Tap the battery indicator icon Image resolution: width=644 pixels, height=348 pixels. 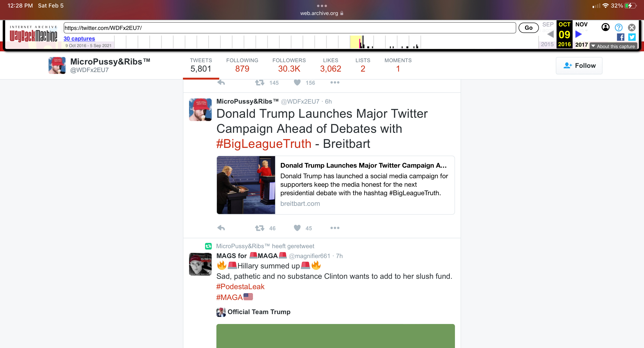pyautogui.click(x=631, y=5)
